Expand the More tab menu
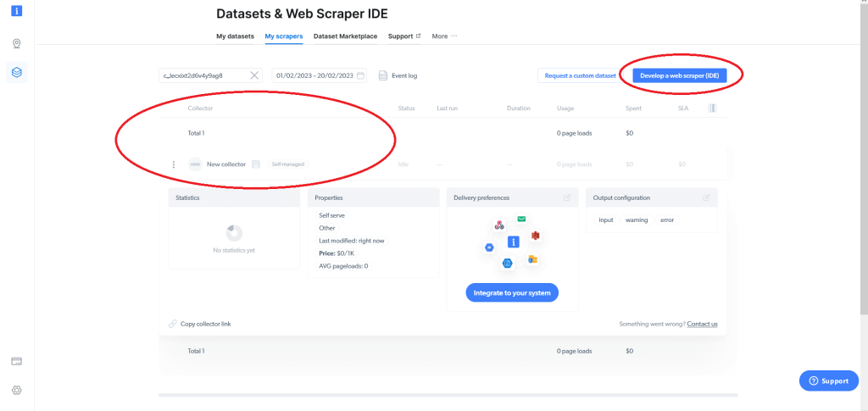 point(444,36)
